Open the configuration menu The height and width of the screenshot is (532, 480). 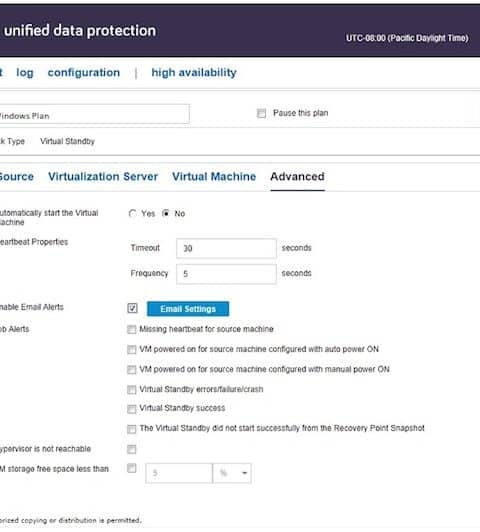pos(84,73)
